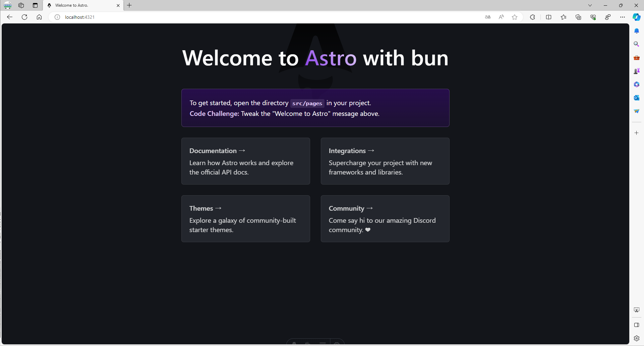The height and width of the screenshot is (346, 644).
Task: Launch Copilot from the toolbar
Action: coord(637,17)
